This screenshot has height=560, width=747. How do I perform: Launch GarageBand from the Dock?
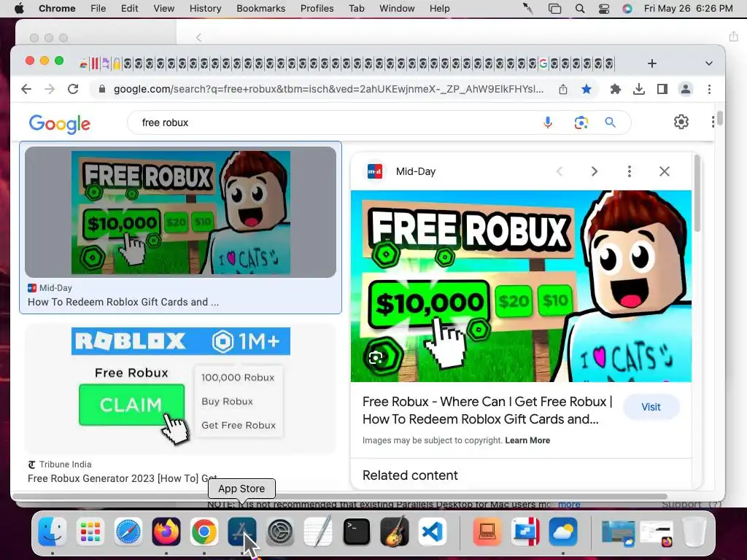(x=395, y=532)
